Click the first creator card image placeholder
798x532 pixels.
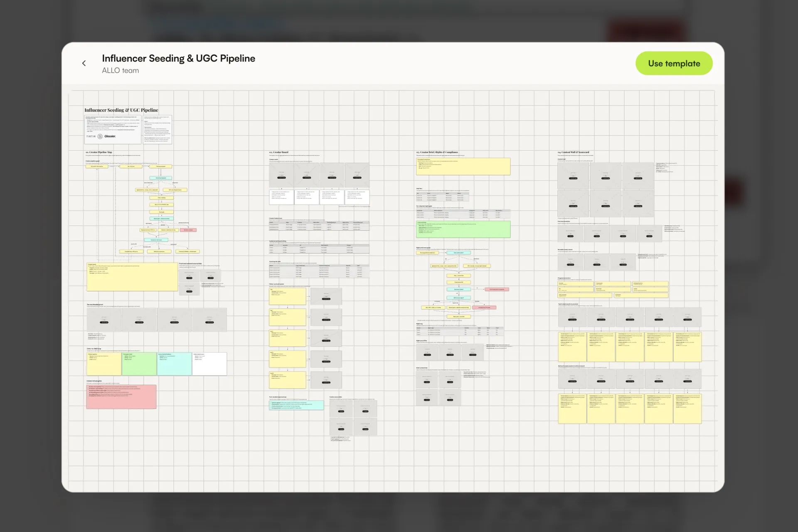[x=281, y=175]
